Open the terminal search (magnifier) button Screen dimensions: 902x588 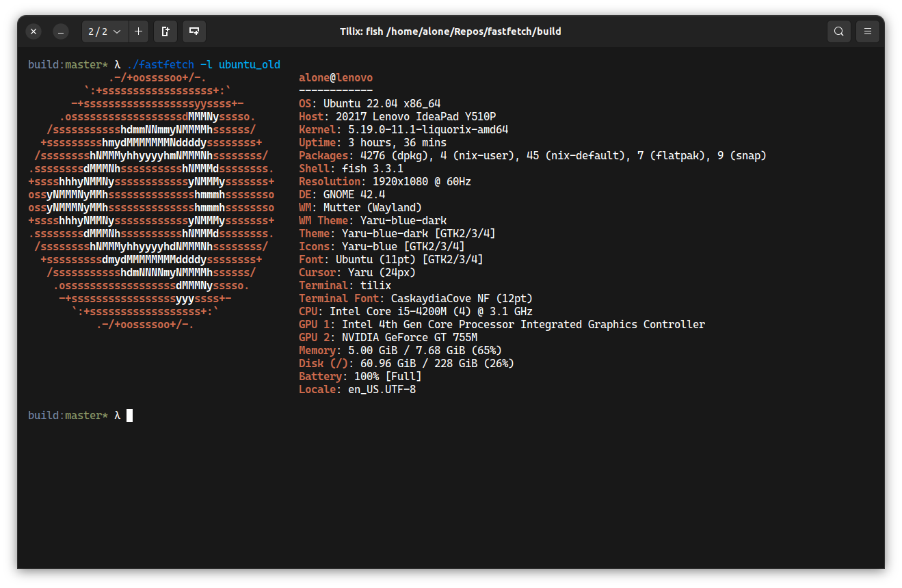coord(838,31)
